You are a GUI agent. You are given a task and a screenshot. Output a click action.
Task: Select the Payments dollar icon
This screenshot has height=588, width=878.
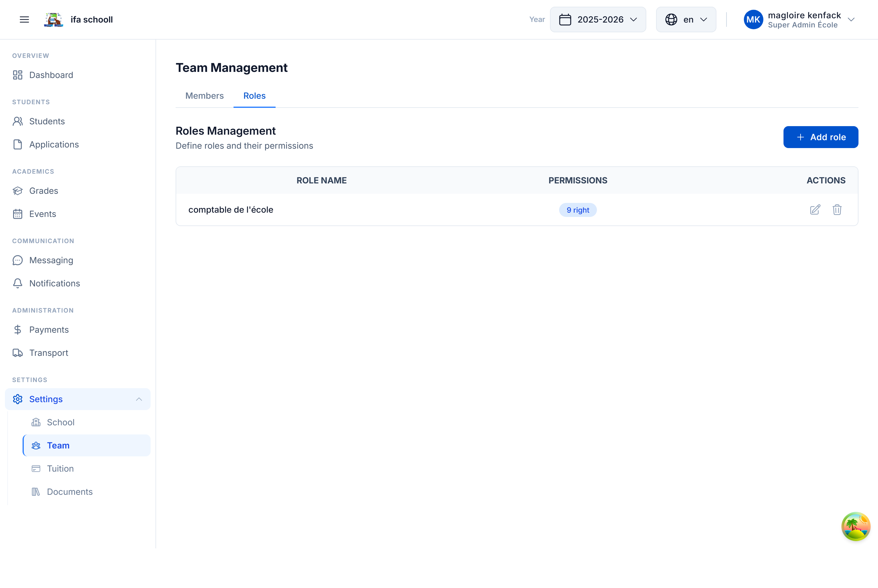(x=18, y=330)
